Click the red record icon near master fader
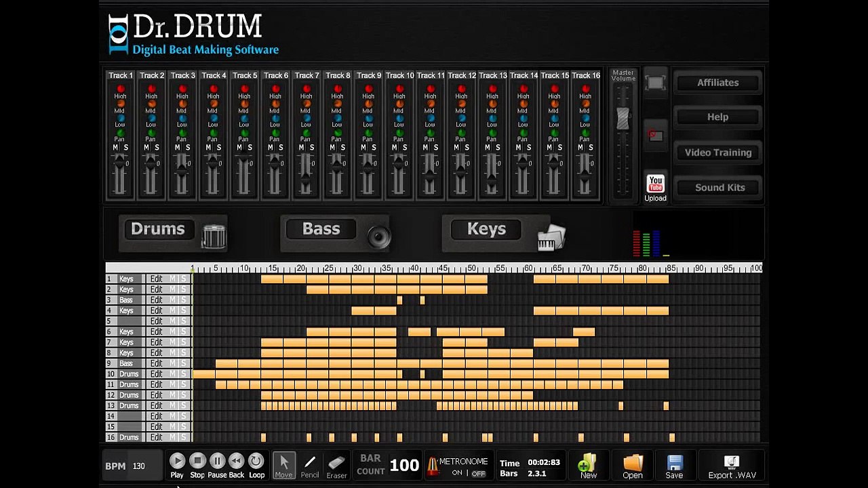The image size is (868, 488). [654, 135]
